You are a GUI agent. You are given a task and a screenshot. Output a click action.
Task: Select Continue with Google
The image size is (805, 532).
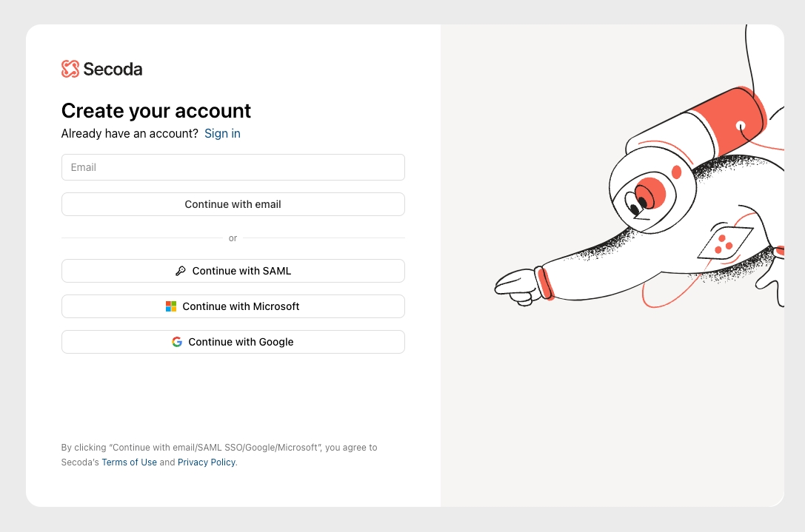click(233, 342)
